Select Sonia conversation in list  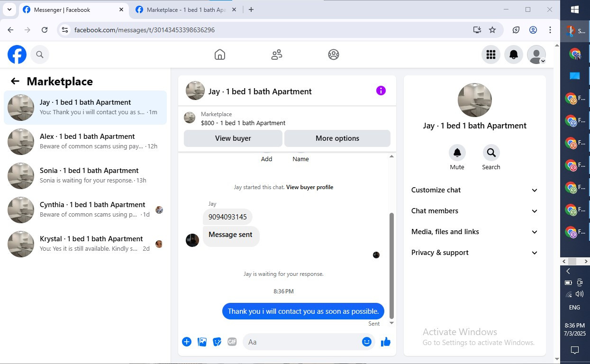(85, 176)
